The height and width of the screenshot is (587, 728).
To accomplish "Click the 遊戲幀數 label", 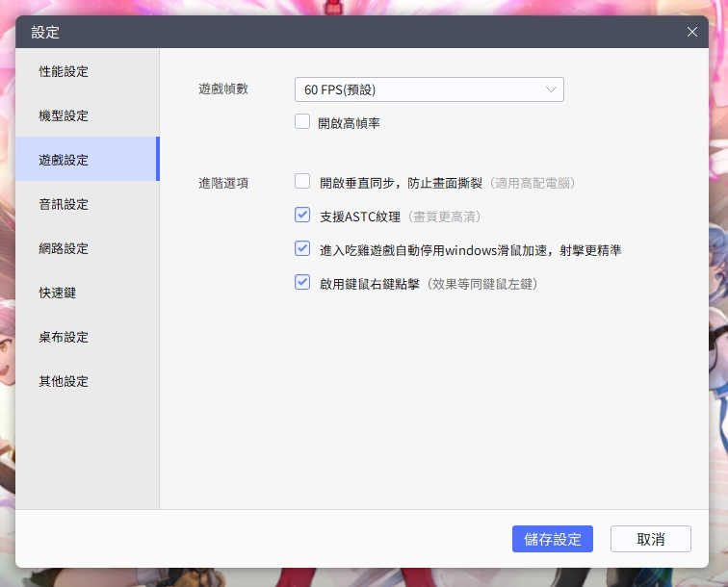I will [x=222, y=89].
